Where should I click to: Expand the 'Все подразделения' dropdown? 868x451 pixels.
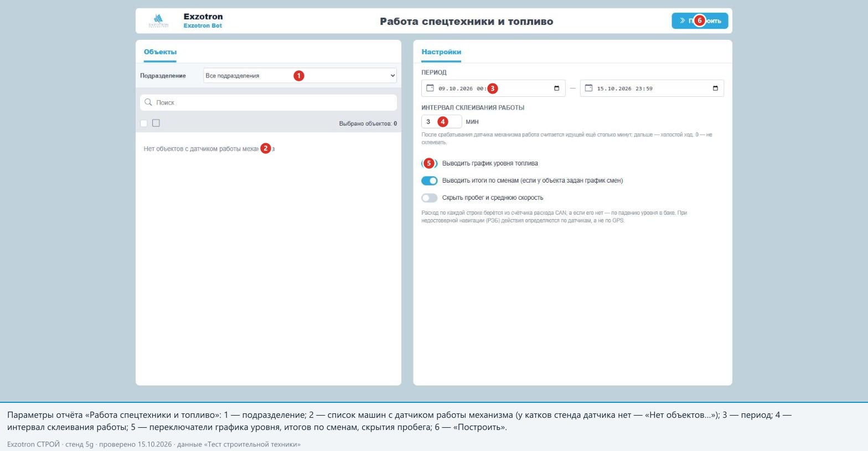coord(300,76)
